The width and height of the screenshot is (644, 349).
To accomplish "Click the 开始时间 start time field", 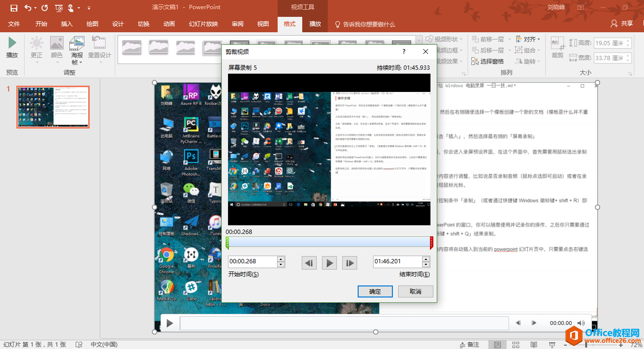I will click(x=252, y=261).
